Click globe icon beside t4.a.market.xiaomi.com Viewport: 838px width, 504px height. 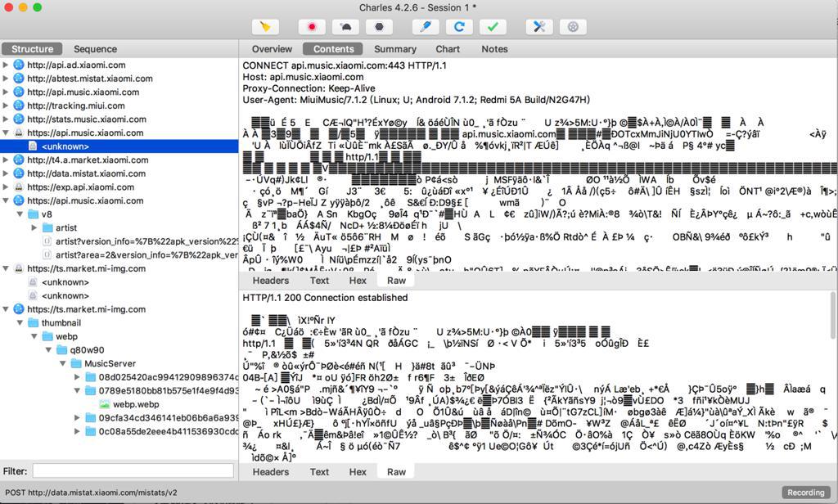[x=19, y=160]
